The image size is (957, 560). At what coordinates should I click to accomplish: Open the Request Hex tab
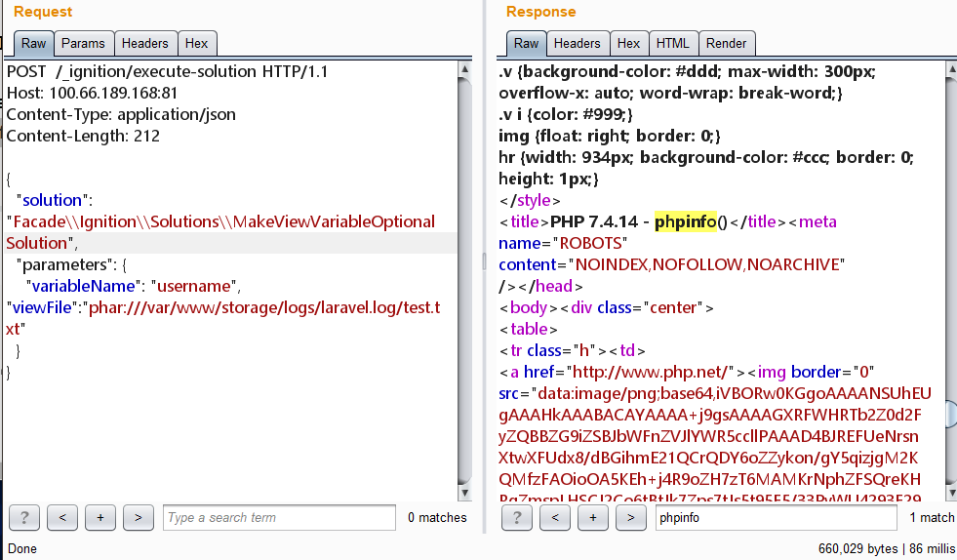[196, 43]
